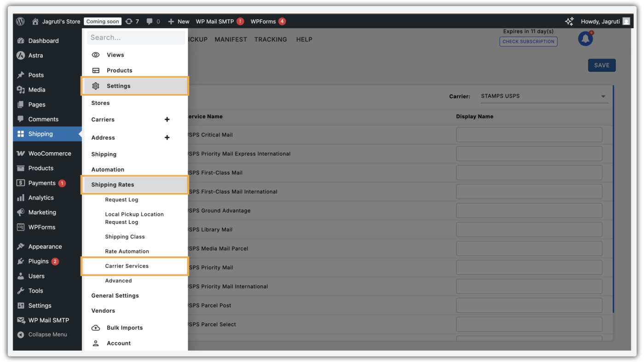Image resolution: width=644 pixels, height=362 pixels.
Task: Click the SAVE button
Action: tap(602, 65)
